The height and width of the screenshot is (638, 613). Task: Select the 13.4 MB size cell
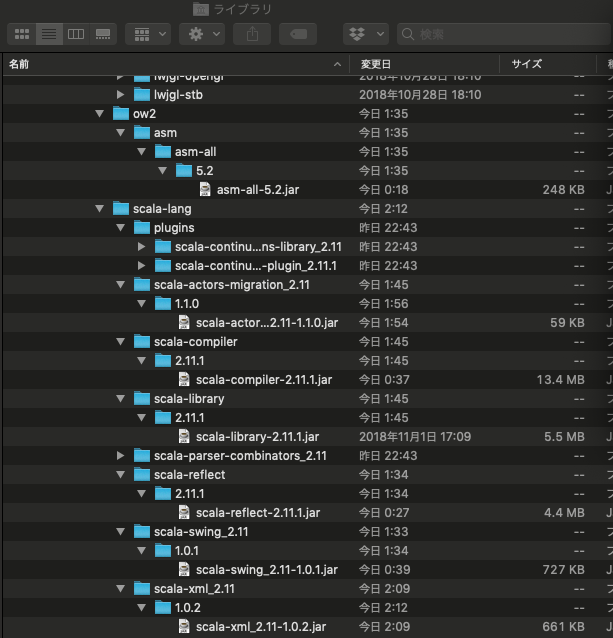[561, 380]
